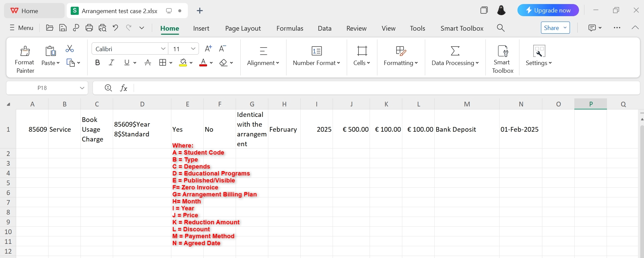Click the Format Painter icon
Screen dimensions: 644x258
click(25, 51)
